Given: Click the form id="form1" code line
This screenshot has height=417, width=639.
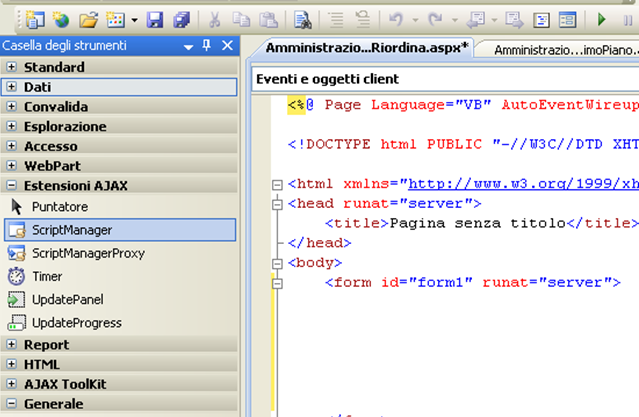Looking at the screenshot, I should pyautogui.click(x=472, y=282).
